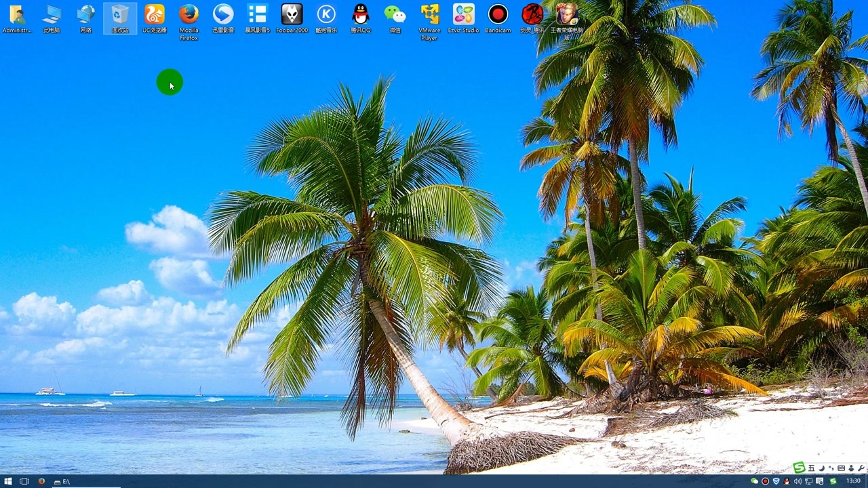The width and height of the screenshot is (868, 488).
Task: Select the UC浏览器 browser desktop icon
Action: click(x=154, y=18)
